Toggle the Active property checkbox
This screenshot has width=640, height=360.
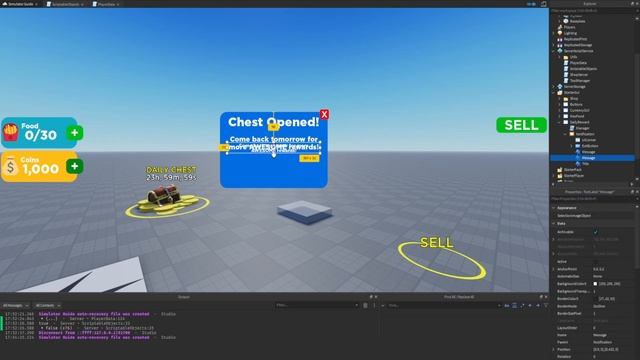596,262
